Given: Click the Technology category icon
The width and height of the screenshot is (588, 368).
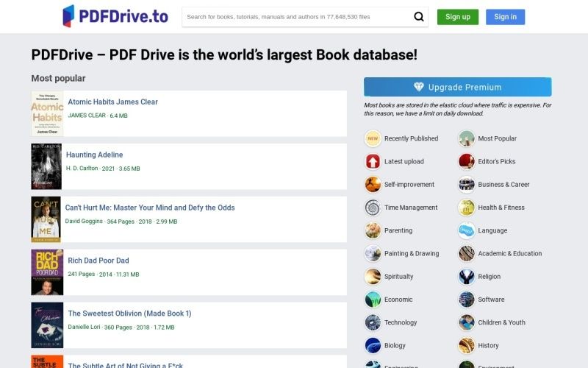Looking at the screenshot, I should [x=373, y=322].
